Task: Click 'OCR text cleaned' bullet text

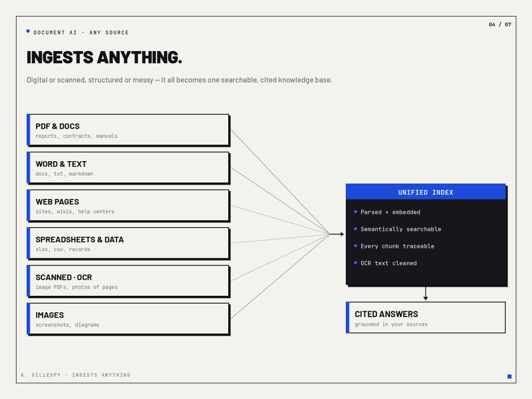Action: click(388, 263)
